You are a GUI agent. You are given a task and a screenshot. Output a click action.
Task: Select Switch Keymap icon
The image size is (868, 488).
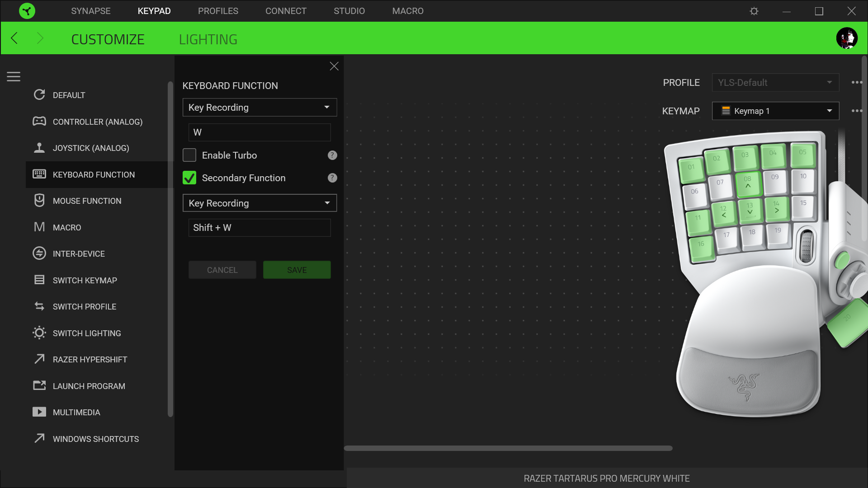click(x=39, y=280)
